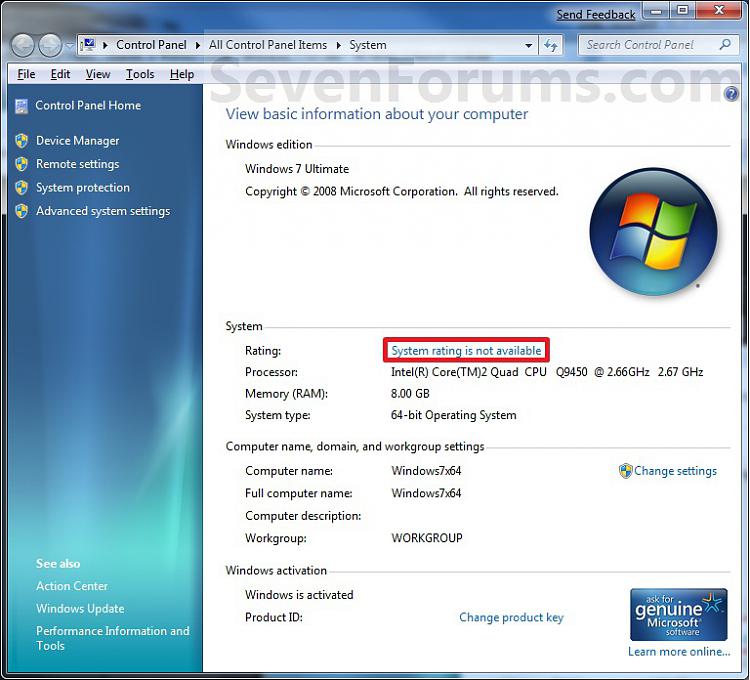Expand the arrow after the computer icon
This screenshot has height=680, width=750.
tap(105, 45)
